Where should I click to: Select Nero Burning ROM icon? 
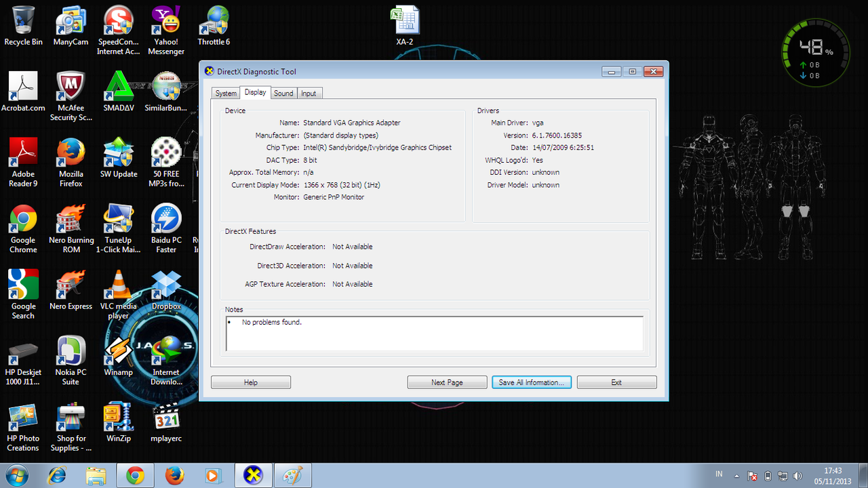pyautogui.click(x=71, y=229)
